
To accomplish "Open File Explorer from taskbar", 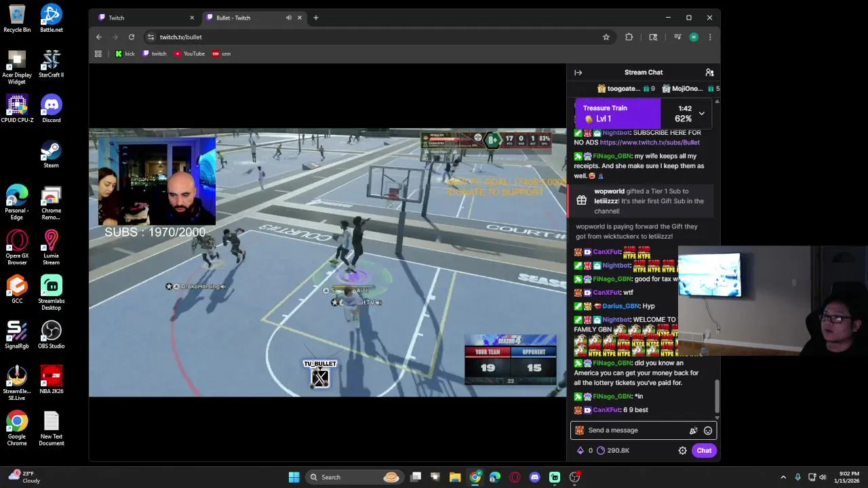I will pos(455,477).
